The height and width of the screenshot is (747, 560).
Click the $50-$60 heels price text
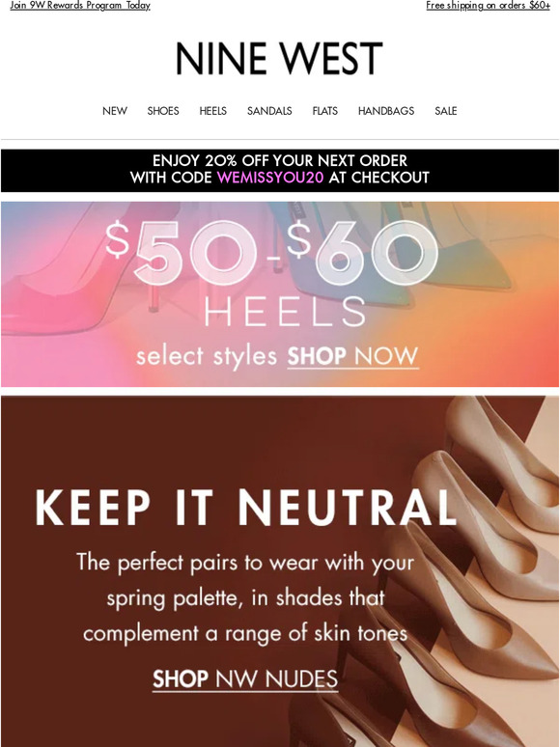(x=271, y=253)
